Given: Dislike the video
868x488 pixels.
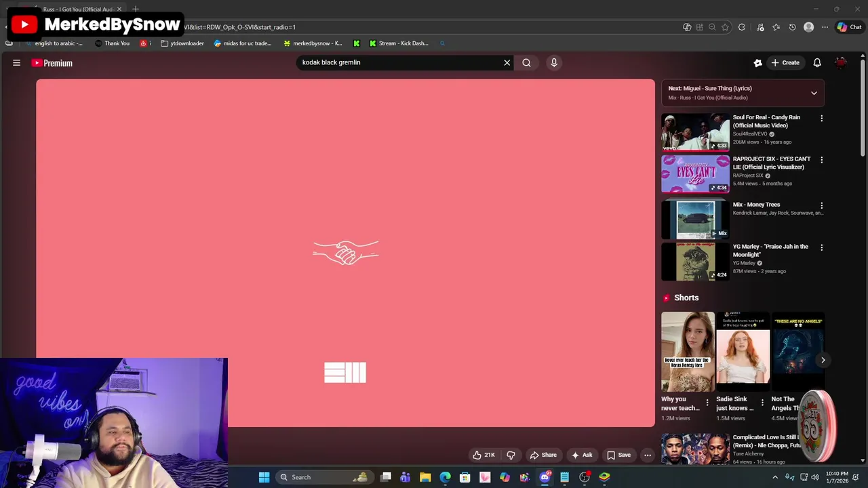Looking at the screenshot, I should pyautogui.click(x=511, y=455).
